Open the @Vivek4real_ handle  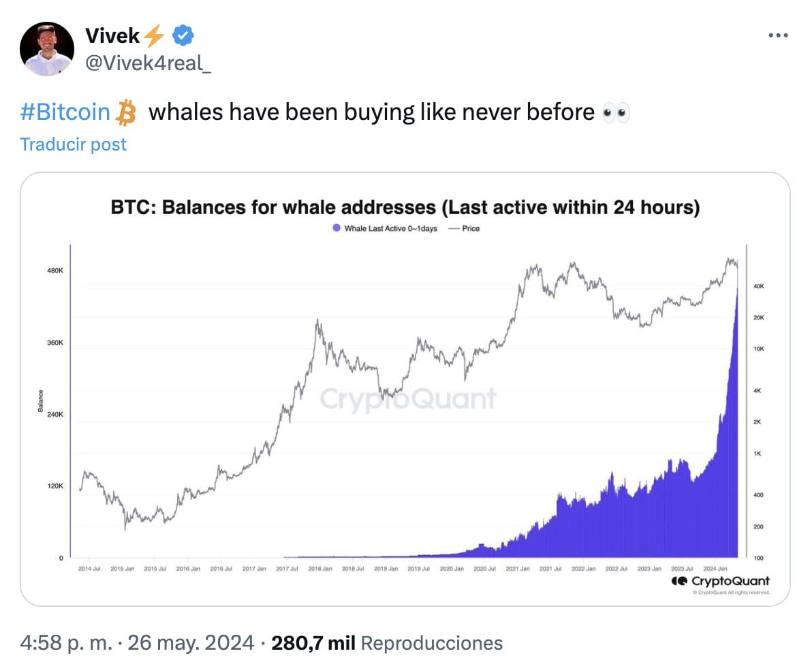tap(148, 63)
